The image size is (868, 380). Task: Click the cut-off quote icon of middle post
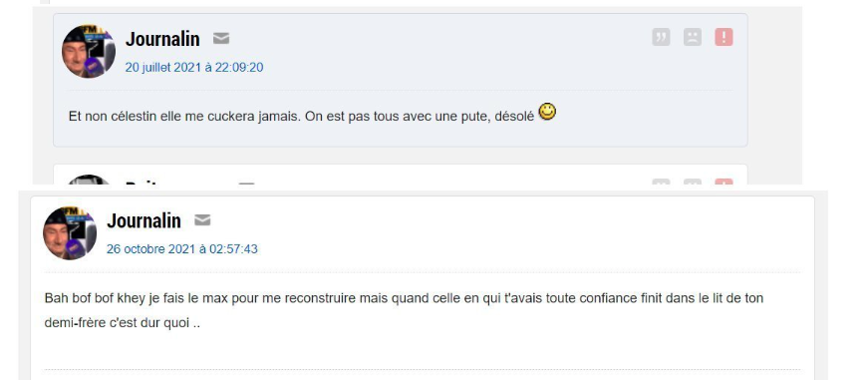661,182
